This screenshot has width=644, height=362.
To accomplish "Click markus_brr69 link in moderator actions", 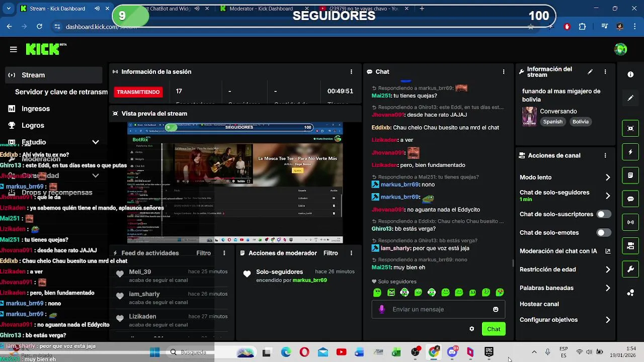I will (309, 280).
